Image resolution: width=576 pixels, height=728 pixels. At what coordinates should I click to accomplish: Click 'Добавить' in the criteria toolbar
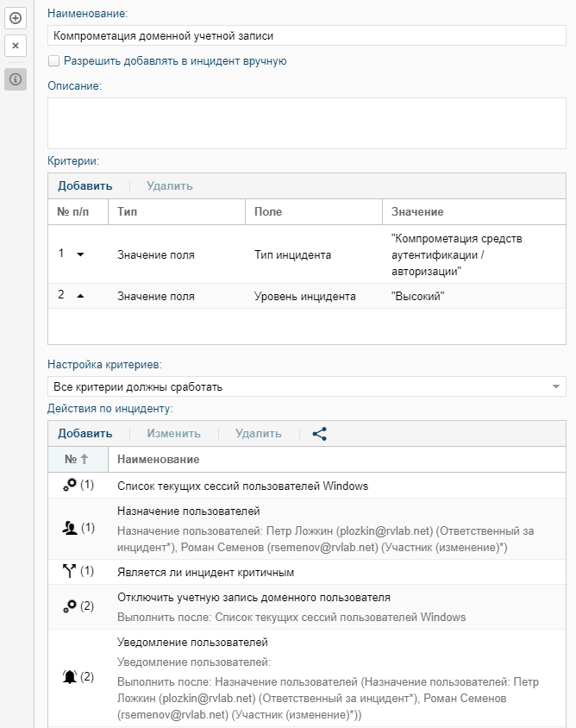pyautogui.click(x=85, y=185)
